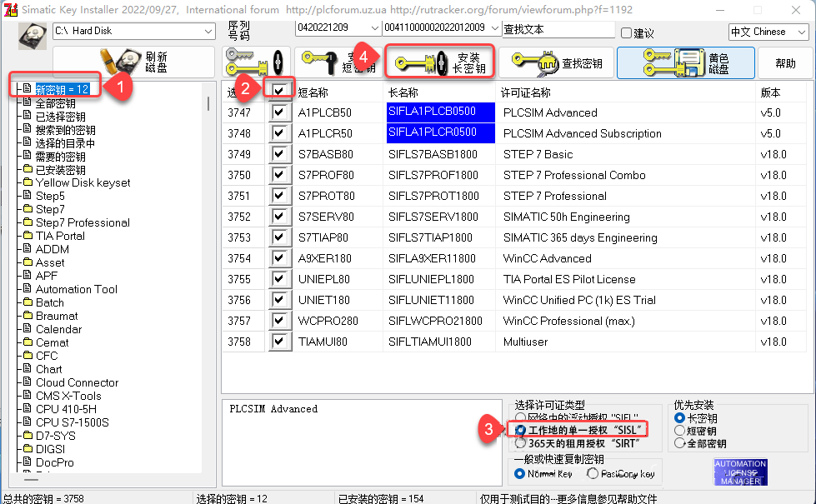Click the 帮助 Help button
Image resolution: width=816 pixels, height=504 pixels.
point(784,62)
